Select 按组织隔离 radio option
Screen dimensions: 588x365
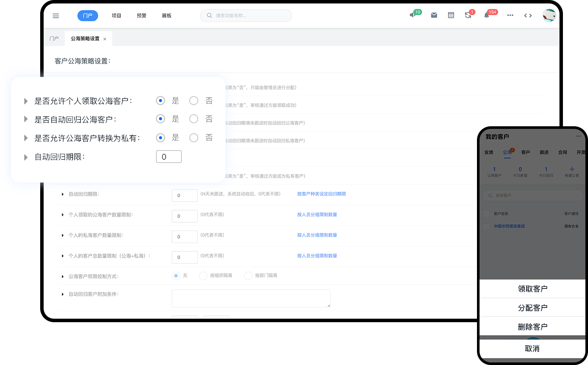[x=203, y=275]
